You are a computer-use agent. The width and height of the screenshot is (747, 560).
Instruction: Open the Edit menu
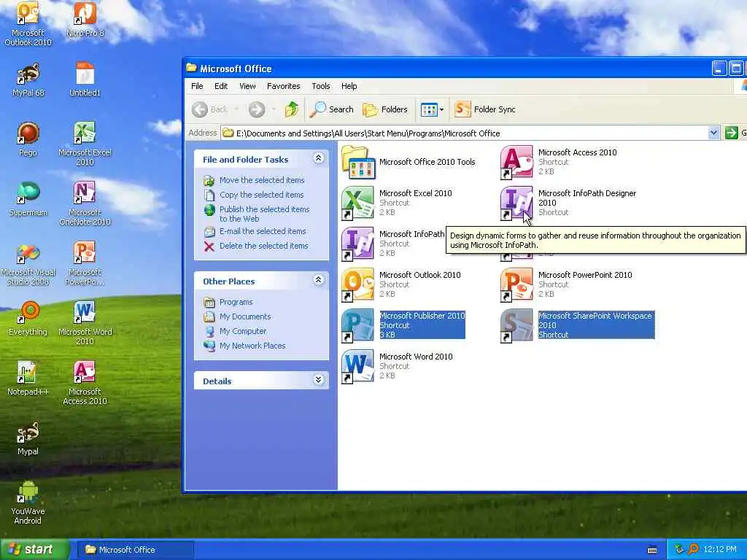(220, 86)
